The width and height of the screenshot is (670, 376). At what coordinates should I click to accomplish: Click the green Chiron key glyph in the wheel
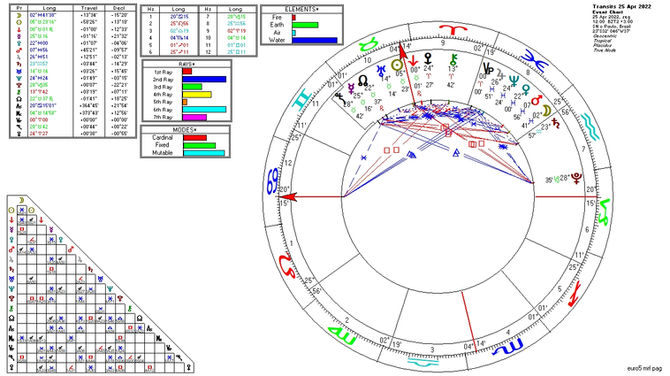pos(453,59)
